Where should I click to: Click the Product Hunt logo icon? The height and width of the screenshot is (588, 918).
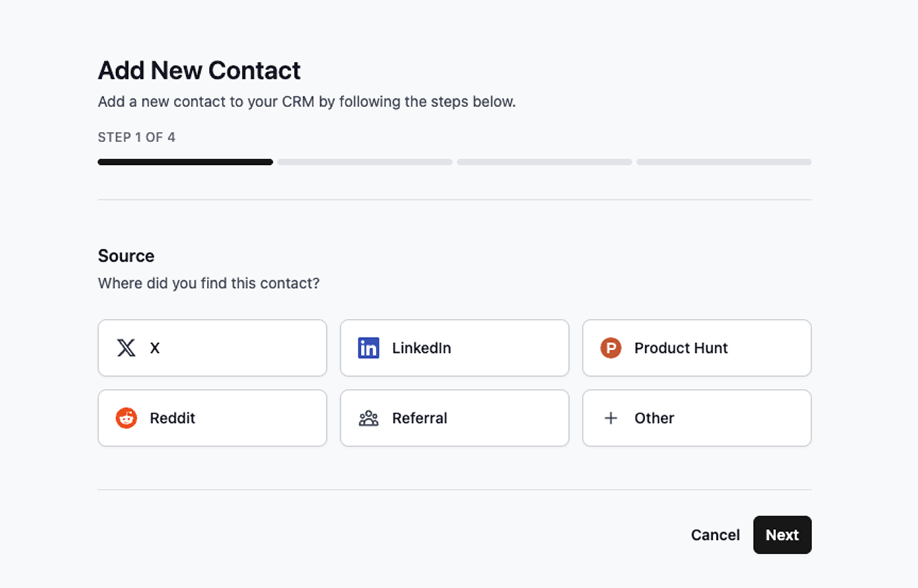click(610, 348)
